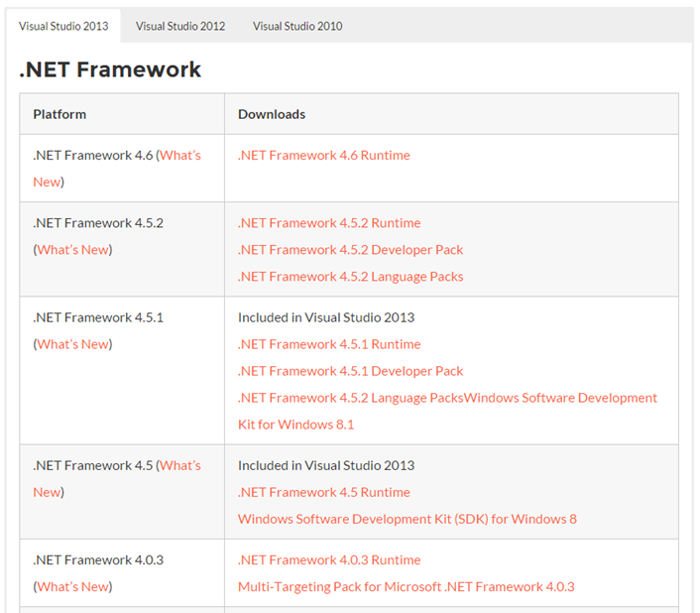Click the .NET Framework 4.5.1 platform label

coord(98,317)
